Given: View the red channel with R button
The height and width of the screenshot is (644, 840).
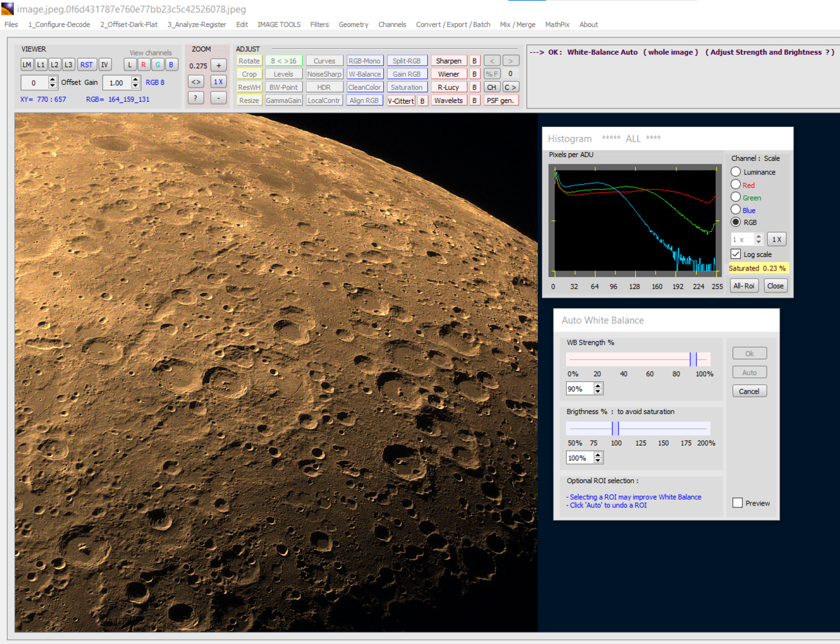Looking at the screenshot, I should (x=144, y=65).
